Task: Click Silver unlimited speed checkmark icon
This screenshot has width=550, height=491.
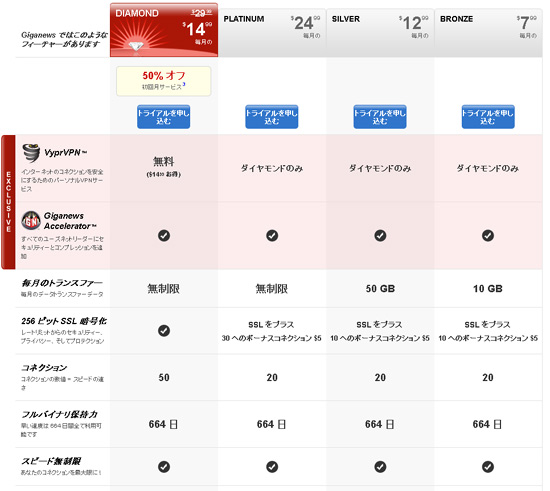Action: 380,467
